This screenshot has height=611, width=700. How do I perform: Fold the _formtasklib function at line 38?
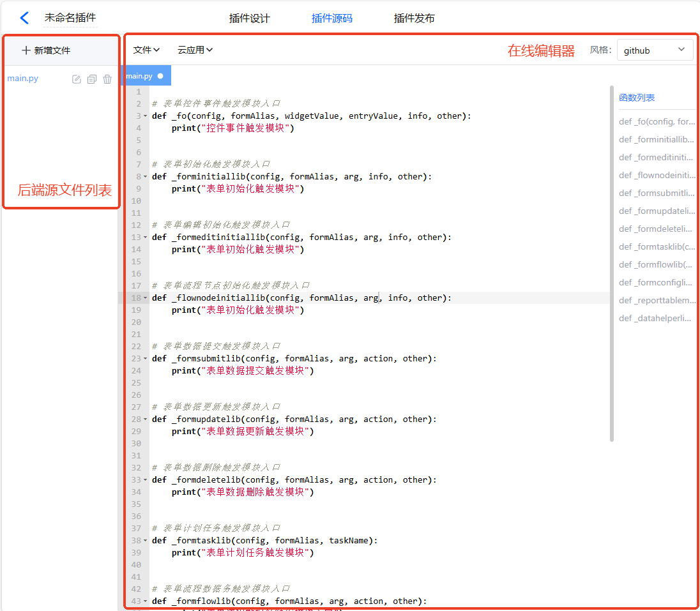click(146, 541)
